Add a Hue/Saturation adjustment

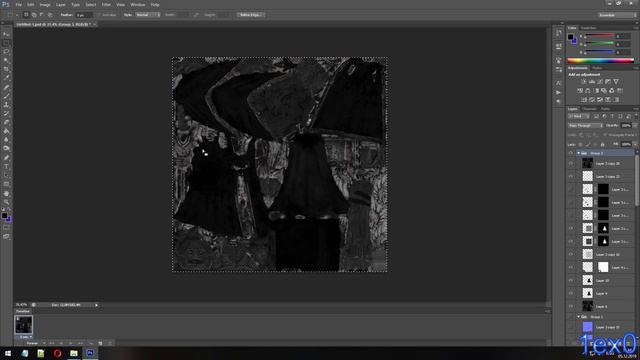point(580,91)
